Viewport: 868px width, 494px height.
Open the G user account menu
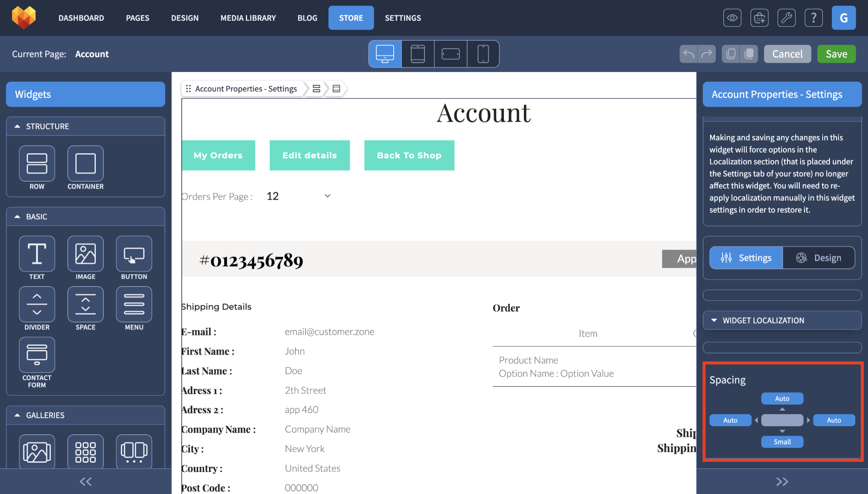pos(843,18)
